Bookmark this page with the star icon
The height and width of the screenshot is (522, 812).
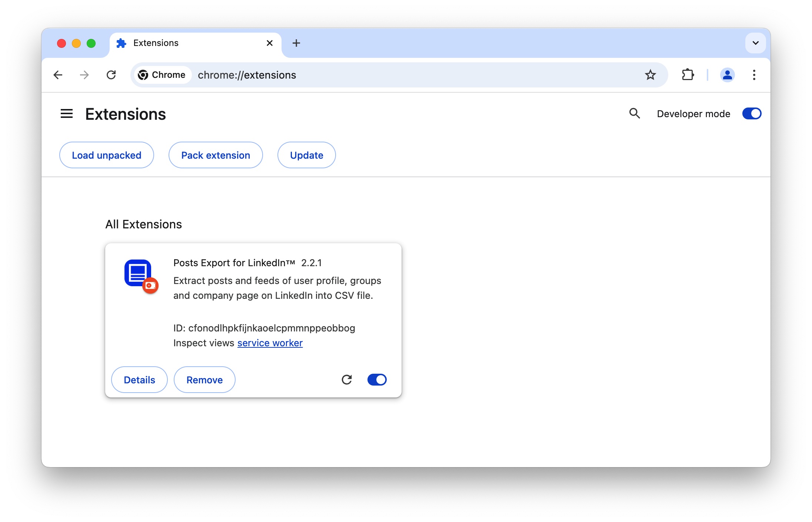tap(651, 75)
